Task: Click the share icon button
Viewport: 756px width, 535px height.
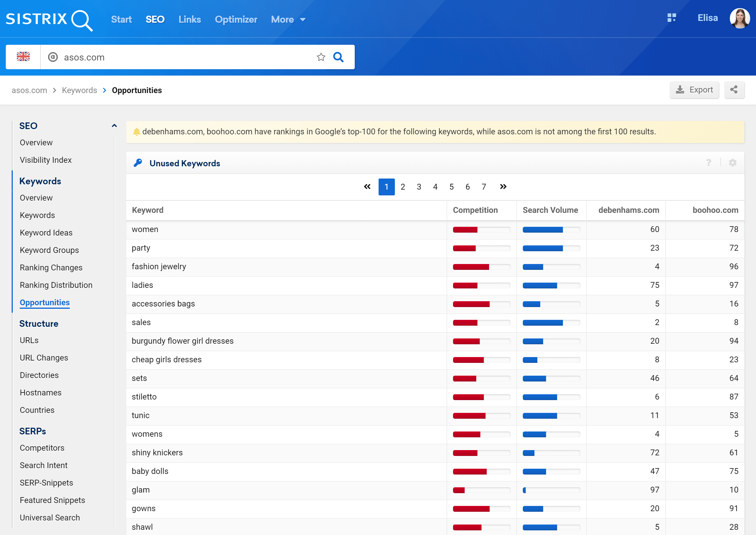Action: (734, 90)
